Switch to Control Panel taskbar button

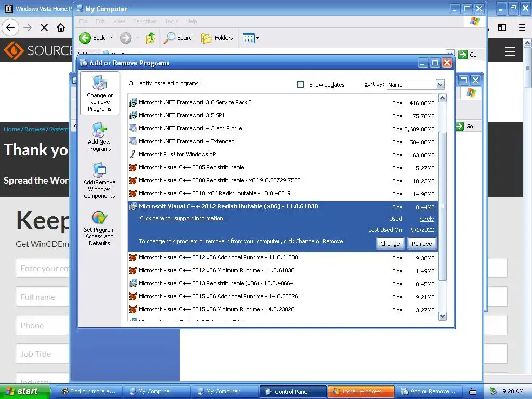click(293, 392)
